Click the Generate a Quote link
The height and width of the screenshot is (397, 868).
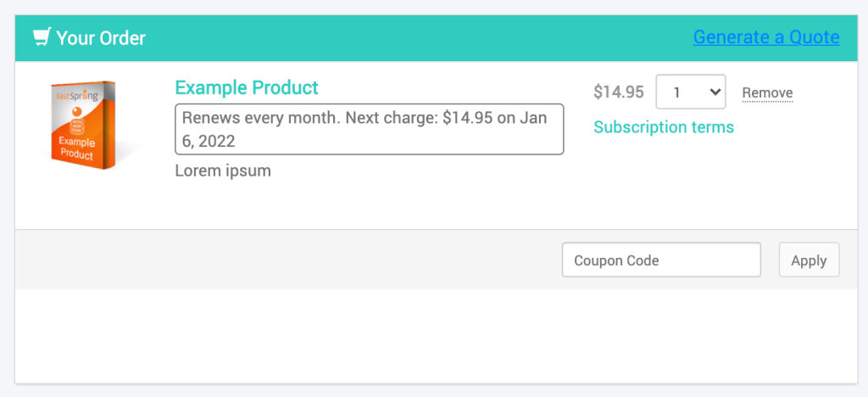tap(766, 37)
